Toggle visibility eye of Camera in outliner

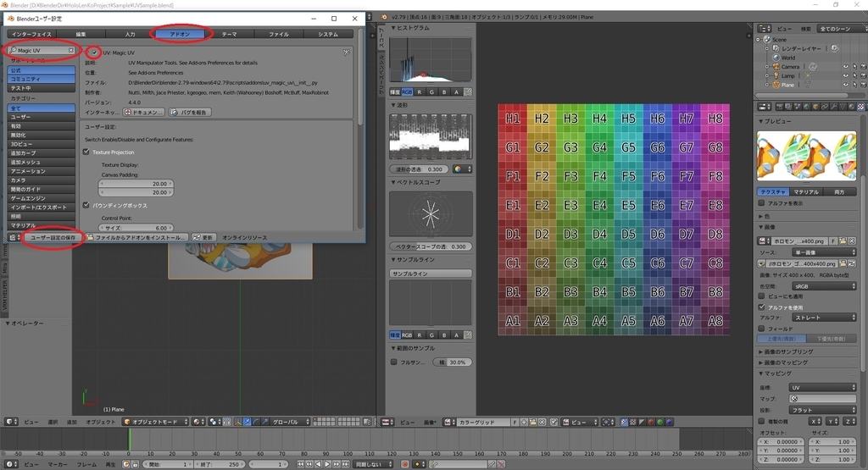[x=845, y=67]
